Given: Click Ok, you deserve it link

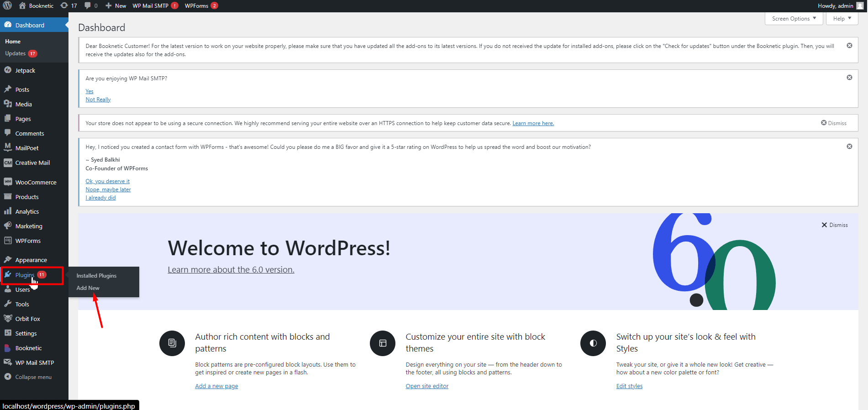Looking at the screenshot, I should (x=107, y=181).
